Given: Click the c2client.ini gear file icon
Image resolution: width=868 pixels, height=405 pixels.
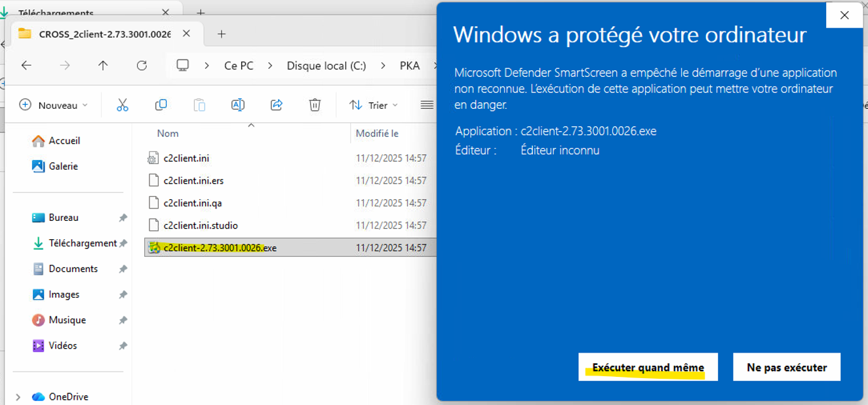Looking at the screenshot, I should [x=153, y=158].
